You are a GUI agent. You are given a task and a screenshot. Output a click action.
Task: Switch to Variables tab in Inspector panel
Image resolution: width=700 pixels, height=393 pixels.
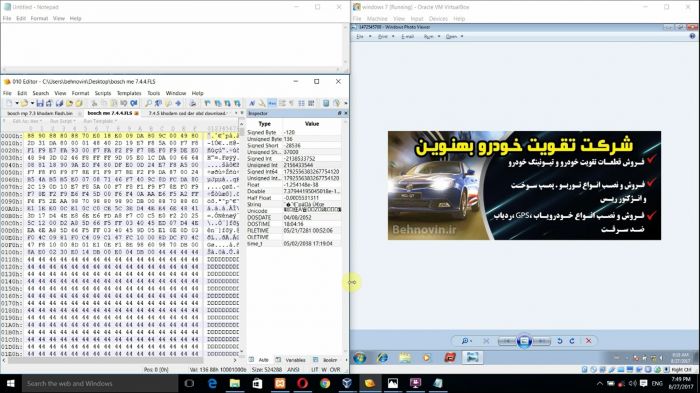291,360
